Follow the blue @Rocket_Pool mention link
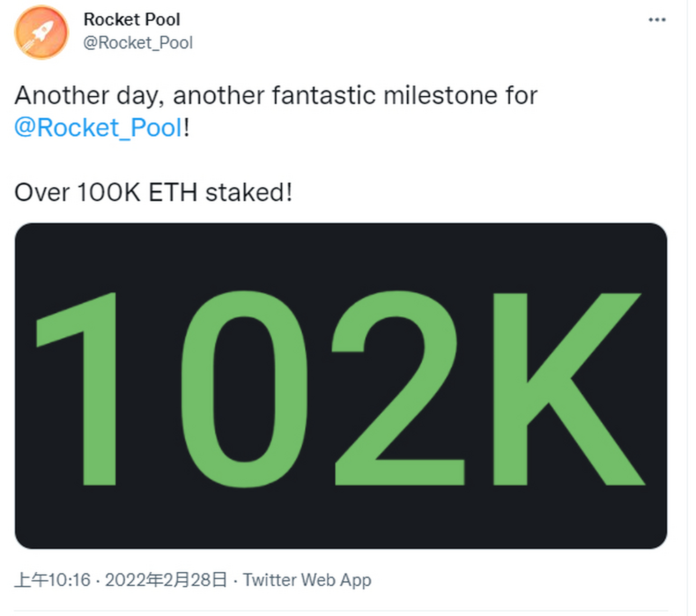 pos(99,128)
